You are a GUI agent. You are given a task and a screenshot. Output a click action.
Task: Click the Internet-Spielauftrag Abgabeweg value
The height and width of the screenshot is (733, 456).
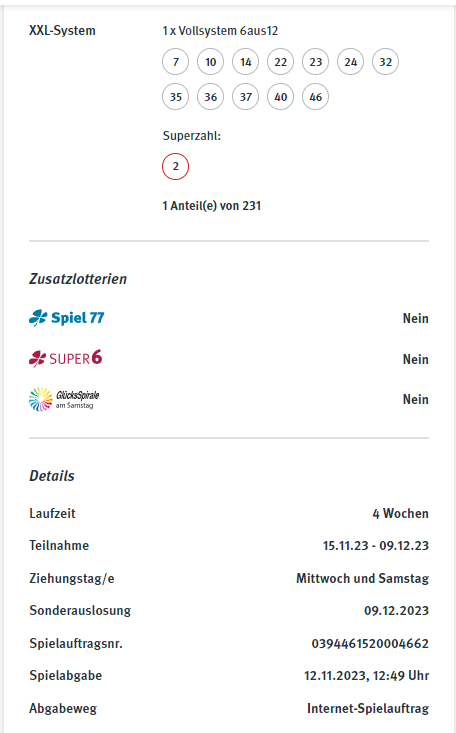pos(368,708)
